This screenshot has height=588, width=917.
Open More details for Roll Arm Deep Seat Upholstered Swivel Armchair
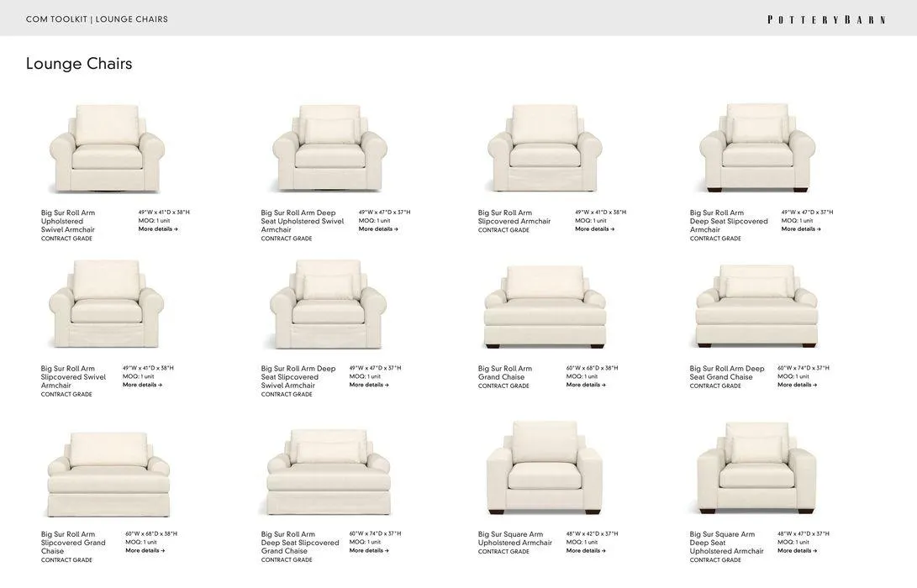(377, 229)
